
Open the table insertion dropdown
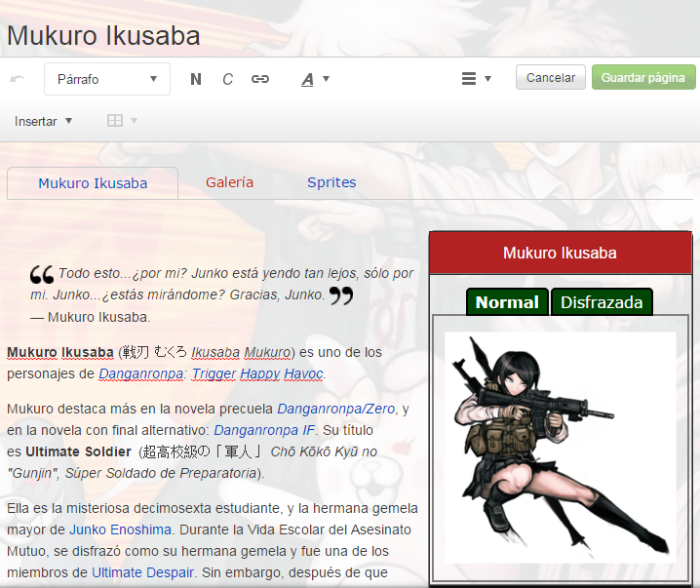(x=122, y=121)
